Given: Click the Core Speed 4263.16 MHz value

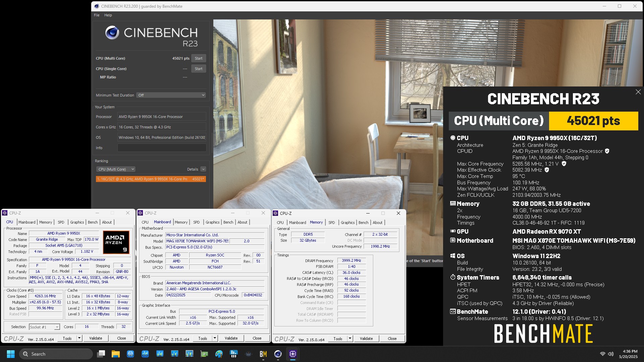Looking at the screenshot, I should (x=45, y=296).
